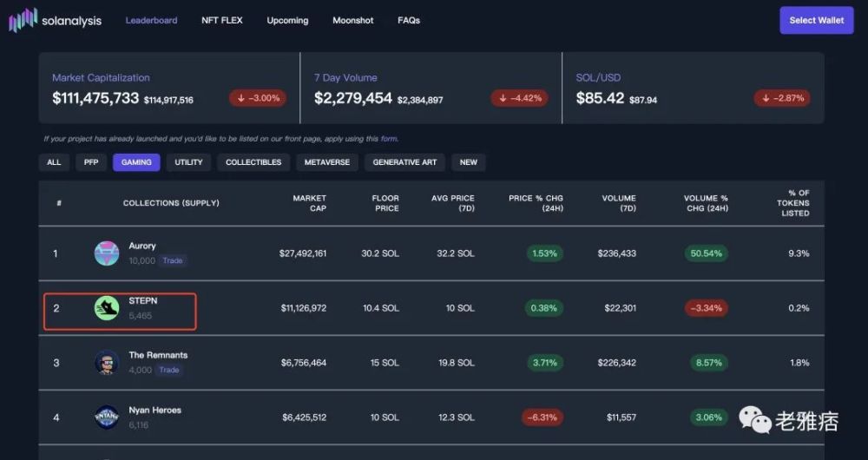
Task: Click The Remnants 3.71% price change badge
Action: pos(545,363)
